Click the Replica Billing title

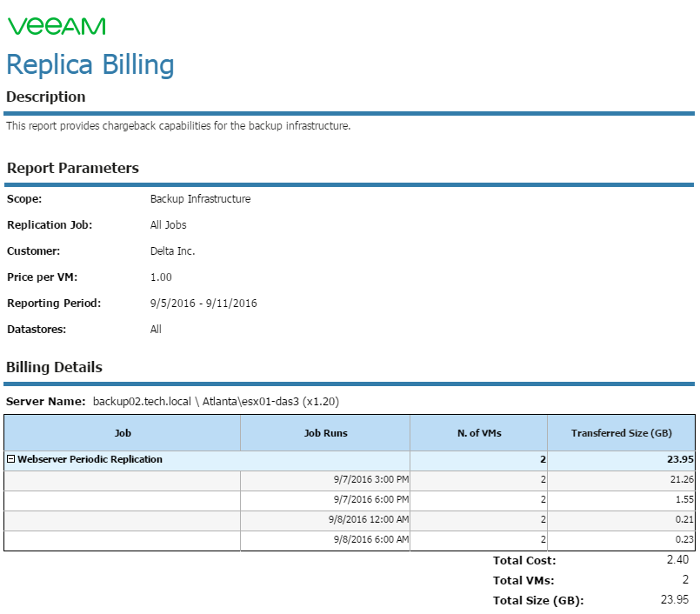click(90, 64)
